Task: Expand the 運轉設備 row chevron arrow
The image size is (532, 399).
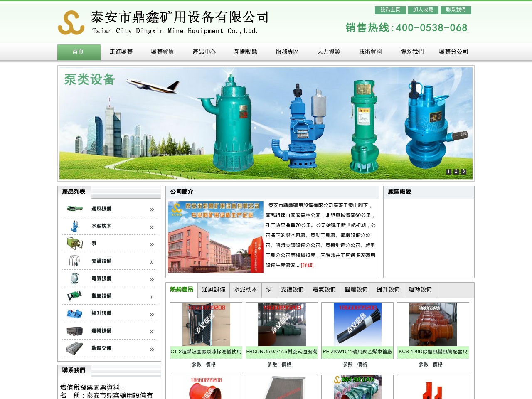Action: [x=152, y=332]
